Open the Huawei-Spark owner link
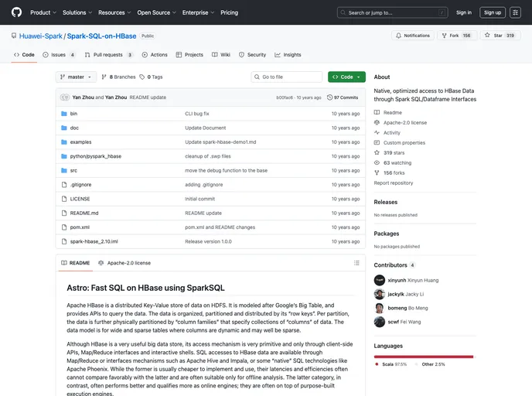 [x=41, y=36]
